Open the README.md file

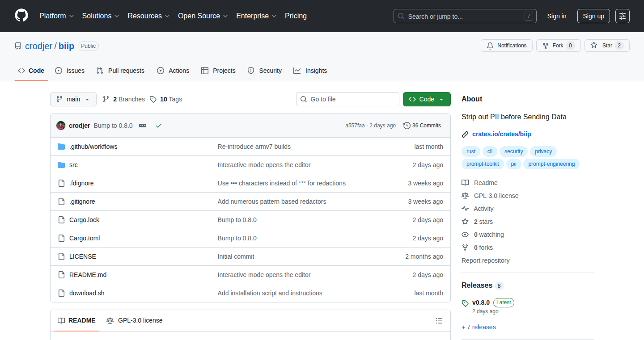(88, 275)
